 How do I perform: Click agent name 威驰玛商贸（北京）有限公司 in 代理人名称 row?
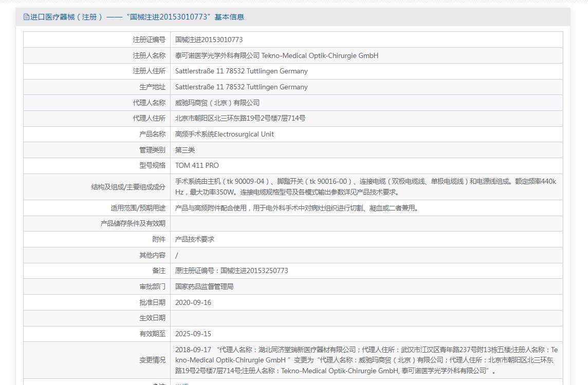(217, 103)
